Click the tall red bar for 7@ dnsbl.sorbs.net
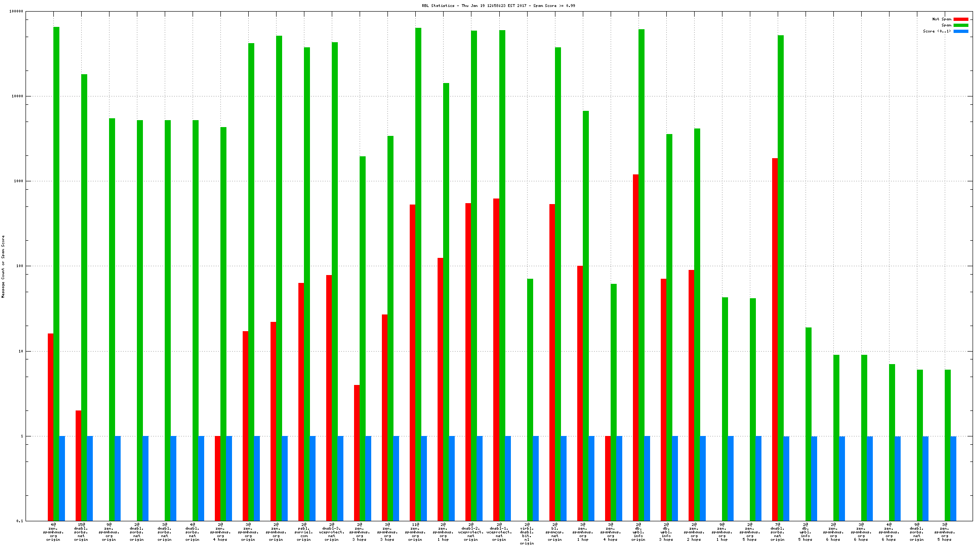Image resolution: width=980 pixels, height=551 pixels. pos(775,339)
